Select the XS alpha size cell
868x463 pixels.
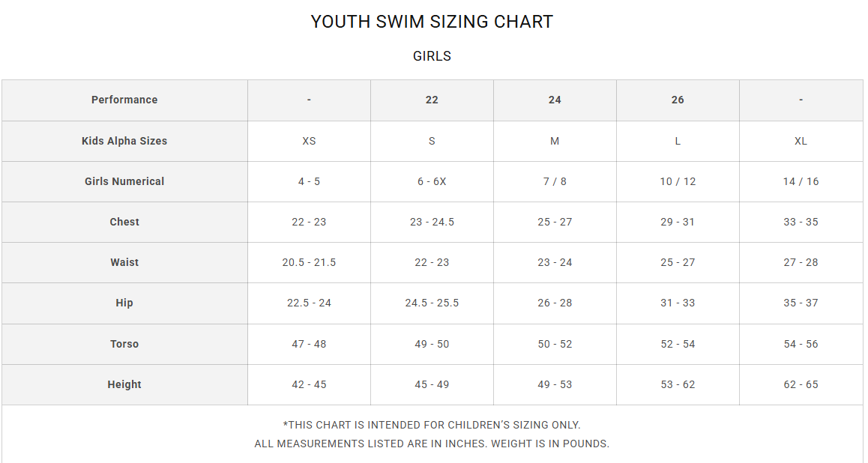click(309, 141)
